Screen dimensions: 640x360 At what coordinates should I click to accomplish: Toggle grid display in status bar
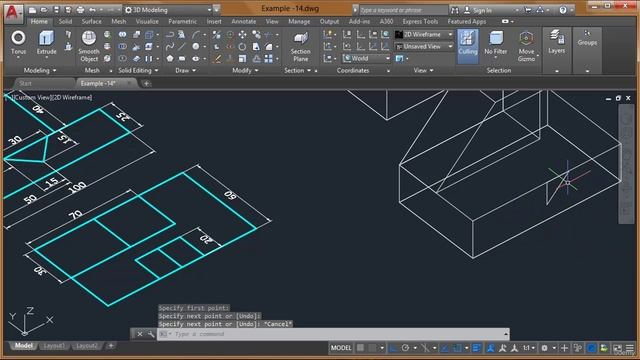(x=360, y=348)
